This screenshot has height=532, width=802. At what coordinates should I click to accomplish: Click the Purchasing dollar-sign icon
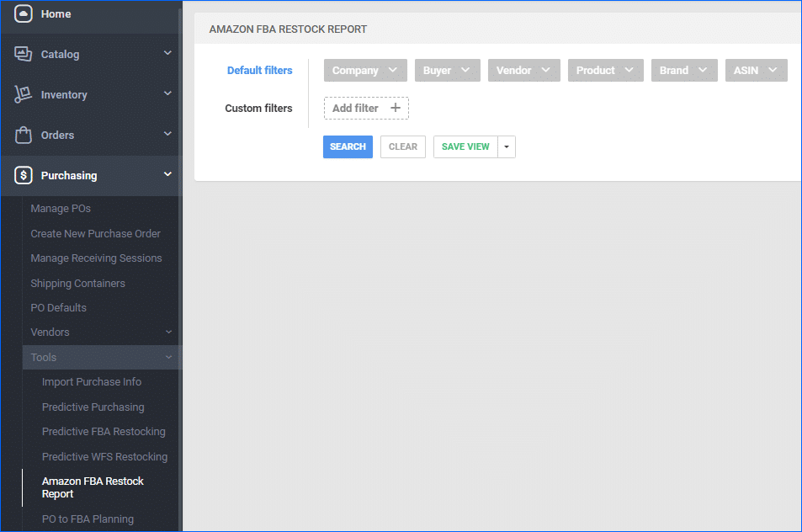pos(23,175)
